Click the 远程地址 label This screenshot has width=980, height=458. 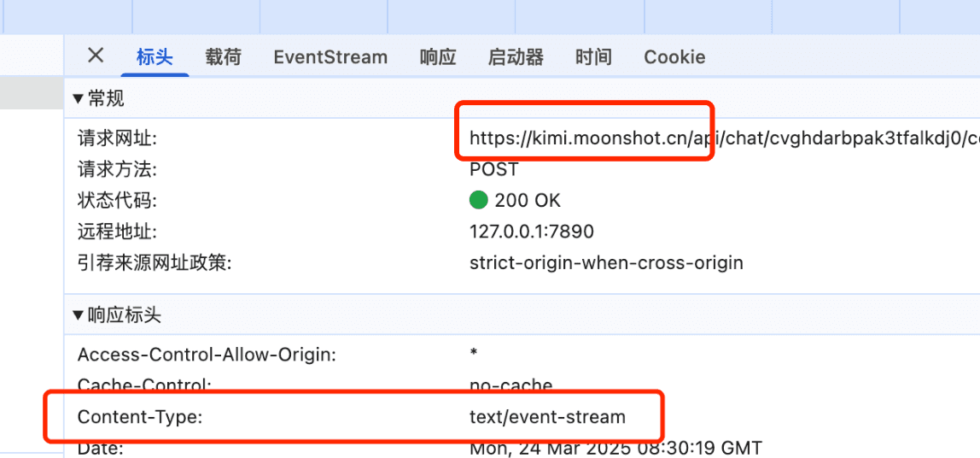pos(117,232)
